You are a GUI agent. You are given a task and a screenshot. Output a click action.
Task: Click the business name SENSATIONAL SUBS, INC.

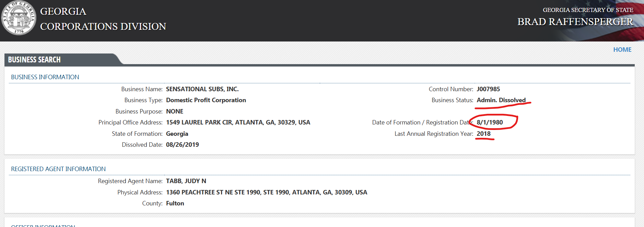pos(202,89)
